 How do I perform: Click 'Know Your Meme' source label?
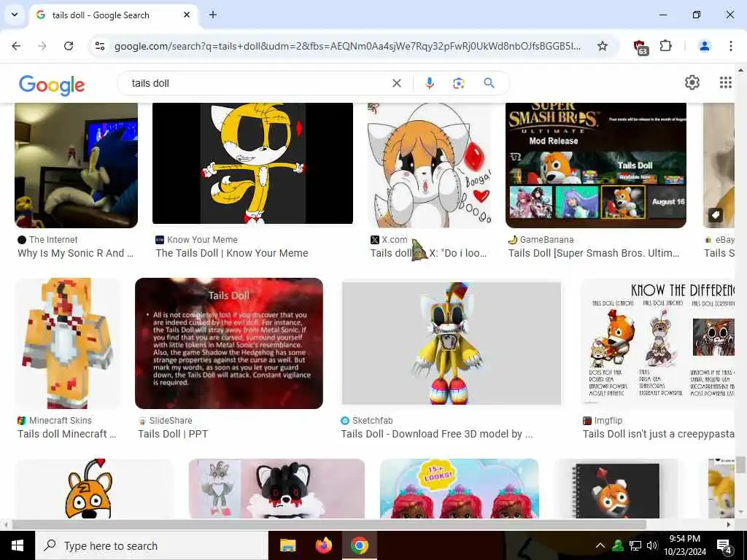203,239
